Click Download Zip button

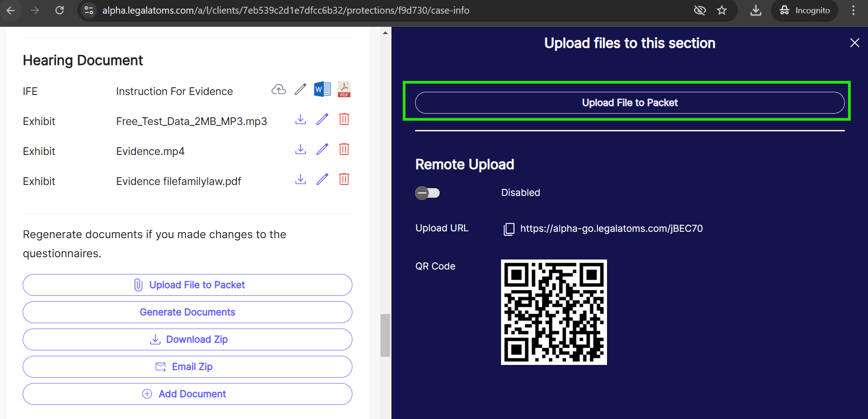point(187,339)
